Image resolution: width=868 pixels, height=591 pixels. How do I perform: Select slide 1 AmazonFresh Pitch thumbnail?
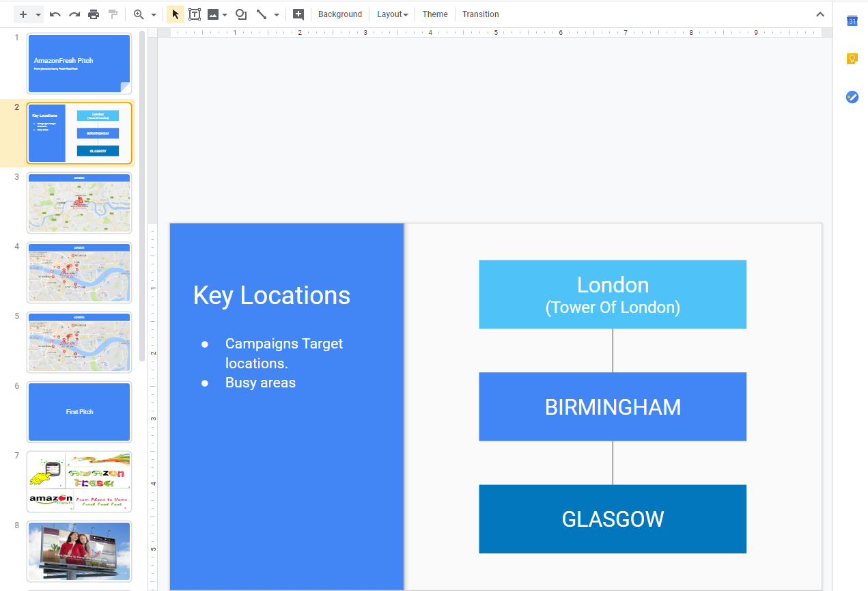pyautogui.click(x=79, y=64)
